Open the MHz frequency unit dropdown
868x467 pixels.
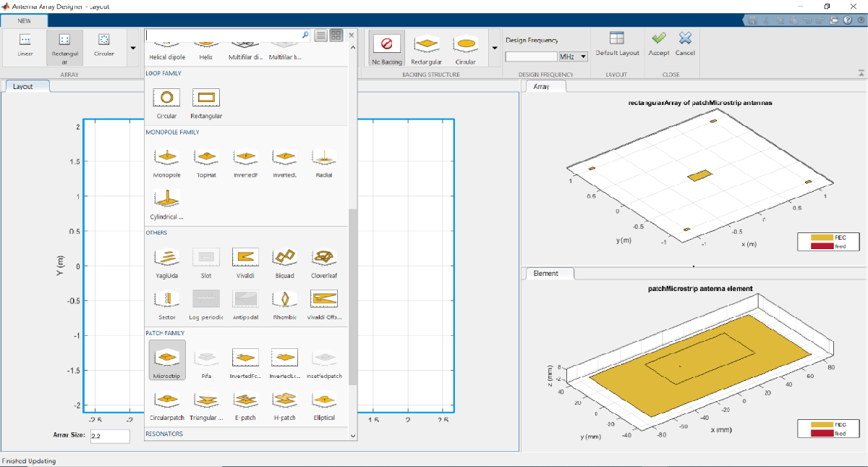(x=573, y=56)
